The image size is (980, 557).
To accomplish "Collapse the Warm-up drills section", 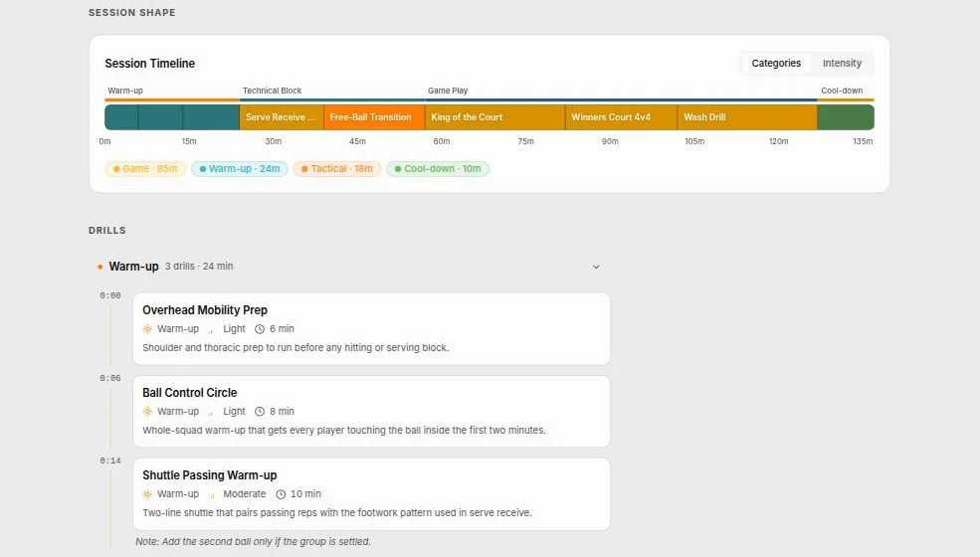I will 596,267.
